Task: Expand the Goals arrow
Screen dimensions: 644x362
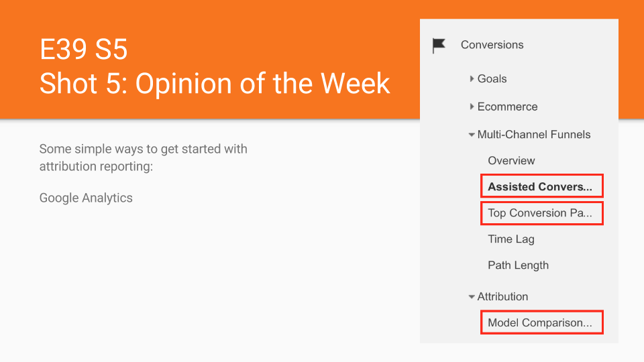Action: pos(472,79)
